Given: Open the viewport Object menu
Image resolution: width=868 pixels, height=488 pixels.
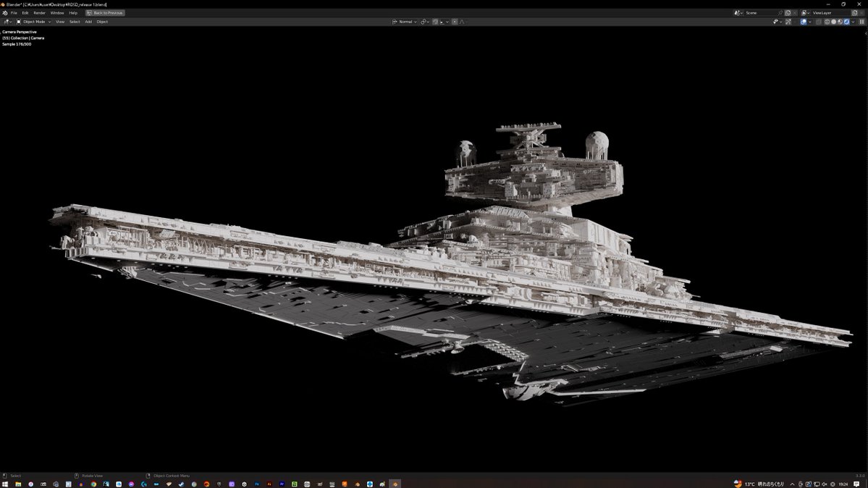Looking at the screenshot, I should click(x=102, y=22).
